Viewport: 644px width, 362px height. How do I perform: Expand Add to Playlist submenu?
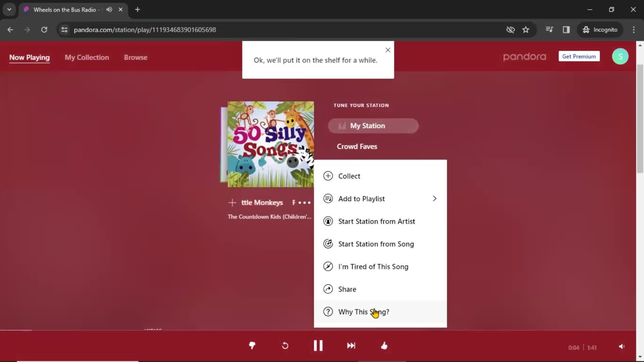(x=434, y=198)
